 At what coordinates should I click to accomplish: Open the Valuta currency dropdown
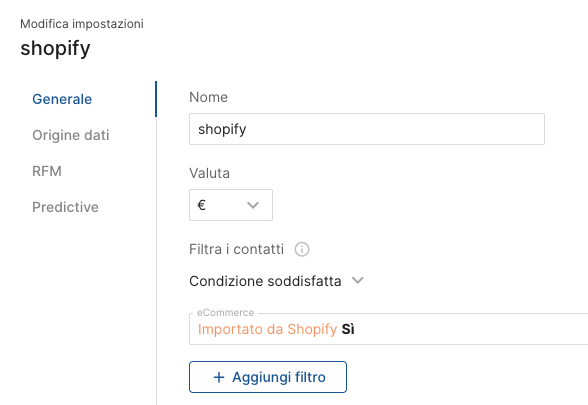point(231,205)
